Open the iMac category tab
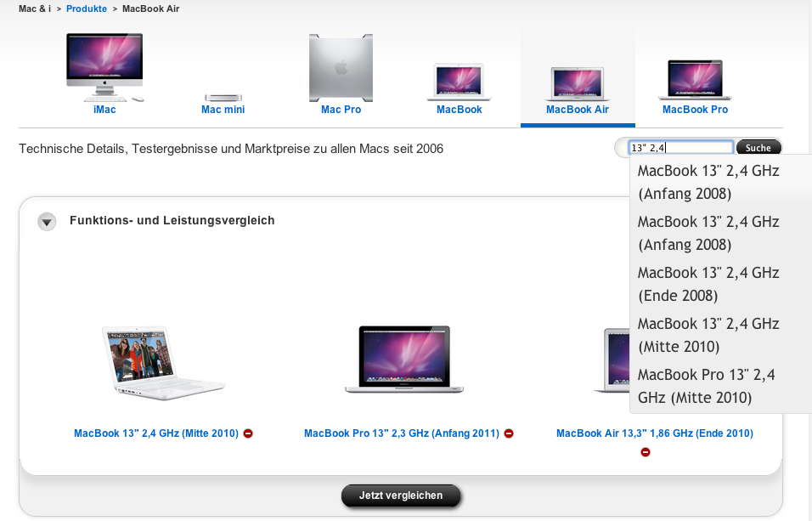 pyautogui.click(x=104, y=110)
